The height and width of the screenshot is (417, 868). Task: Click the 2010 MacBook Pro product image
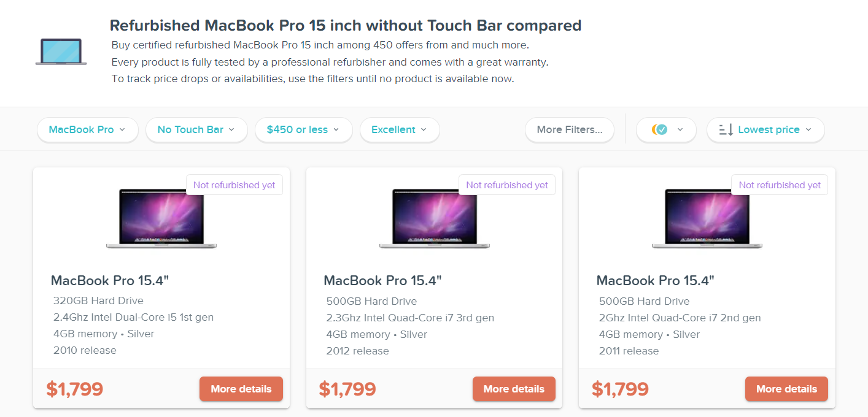click(161, 218)
